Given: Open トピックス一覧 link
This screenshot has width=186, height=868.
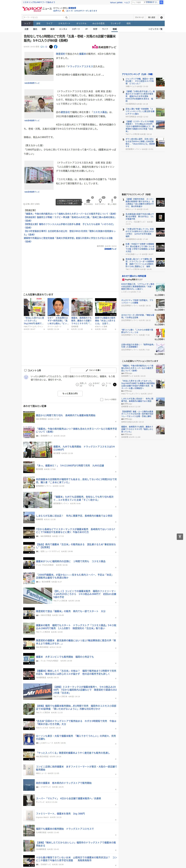Looking at the screenshot, I should point(155,29).
